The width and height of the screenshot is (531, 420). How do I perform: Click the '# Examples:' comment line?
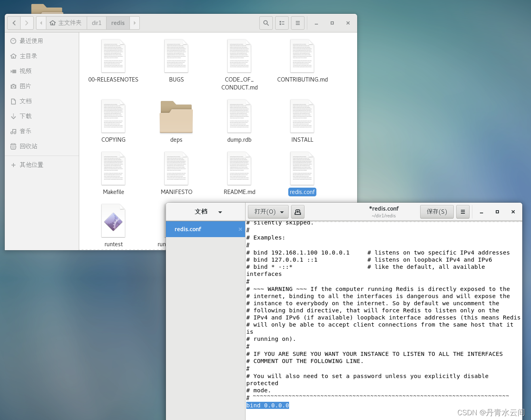coord(266,238)
